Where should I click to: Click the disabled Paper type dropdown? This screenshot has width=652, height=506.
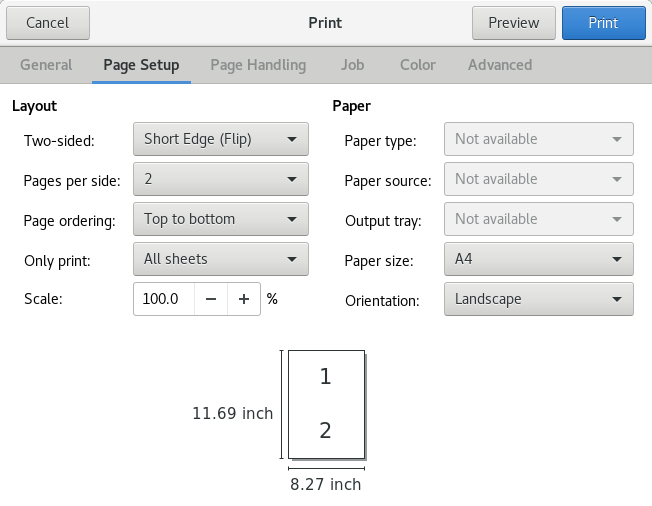coord(538,139)
